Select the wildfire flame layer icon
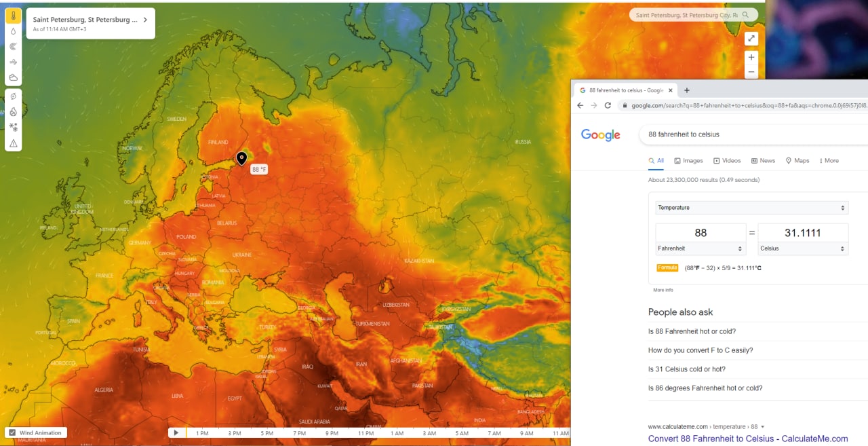868x446 pixels. [x=14, y=112]
